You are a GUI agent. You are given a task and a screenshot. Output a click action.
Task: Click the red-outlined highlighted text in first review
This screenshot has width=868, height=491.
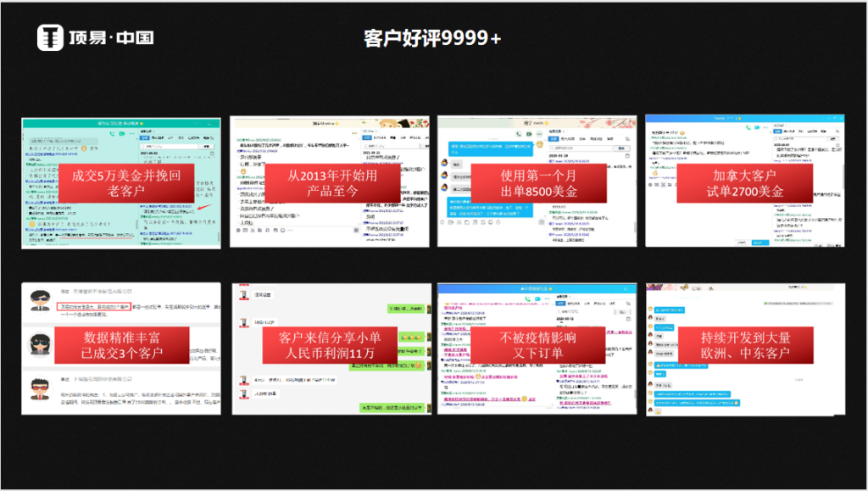[93, 305]
